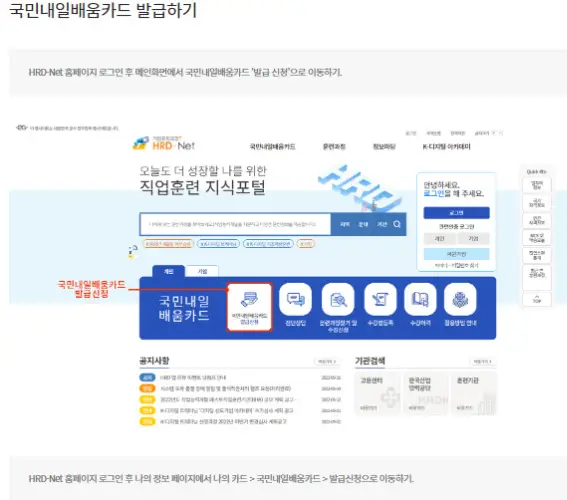The width and height of the screenshot is (567, 500).
Task: Open the open-book 수강이력 icon
Action: 420,300
